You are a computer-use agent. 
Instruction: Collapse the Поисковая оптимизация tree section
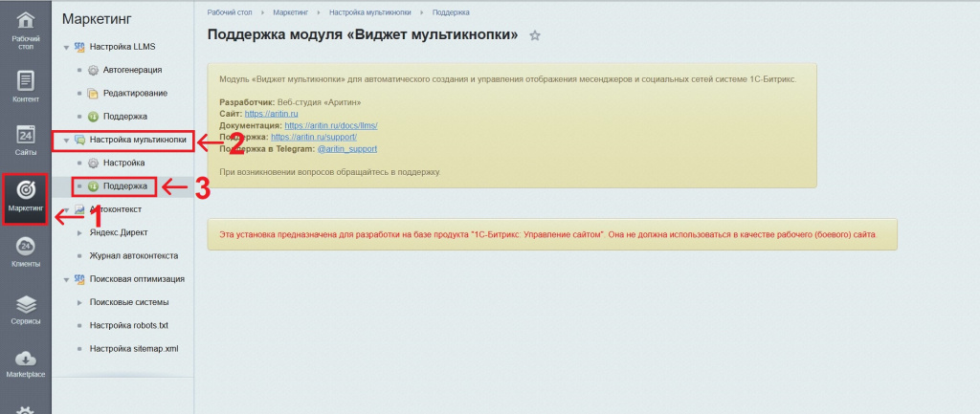(66, 280)
